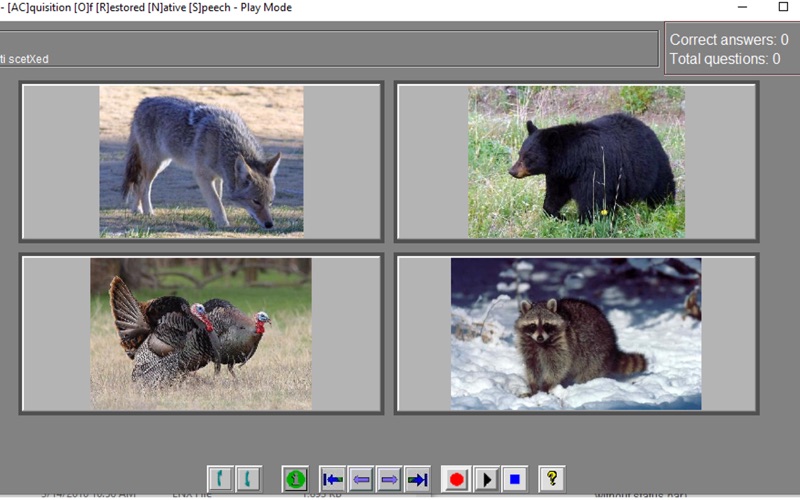The height and width of the screenshot is (500, 800).
Task: Go to previous item with left arrow
Action: coord(361,479)
